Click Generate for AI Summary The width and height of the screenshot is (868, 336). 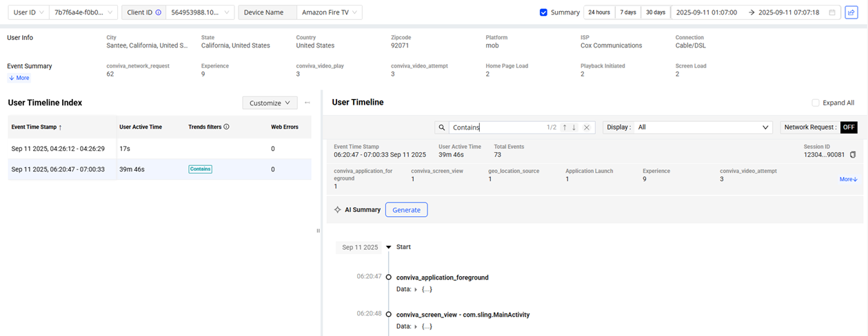point(406,210)
